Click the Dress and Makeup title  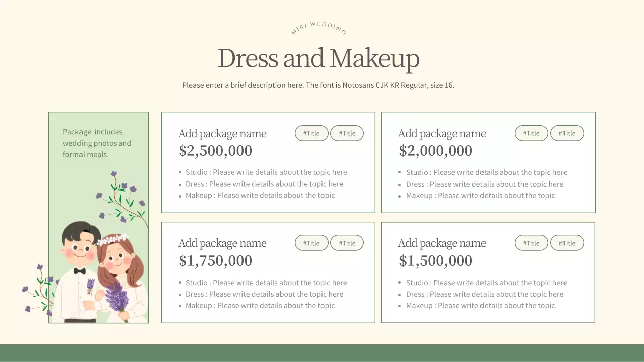click(318, 58)
